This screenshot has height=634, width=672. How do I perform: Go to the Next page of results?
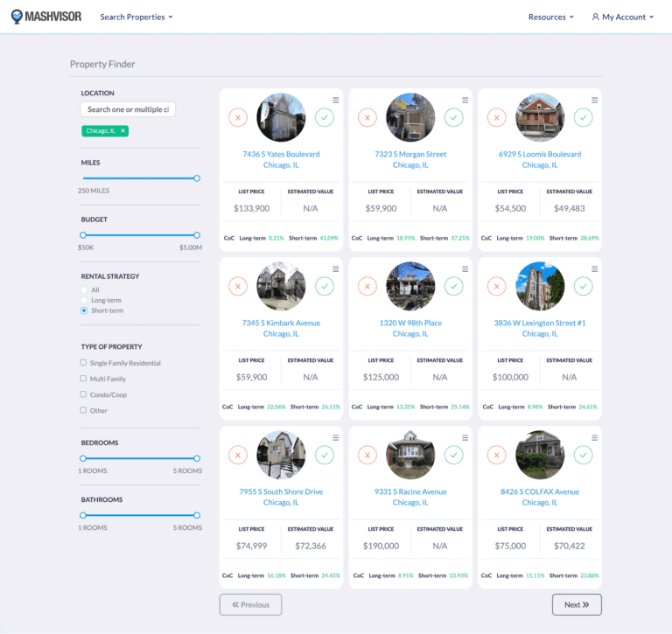577,604
